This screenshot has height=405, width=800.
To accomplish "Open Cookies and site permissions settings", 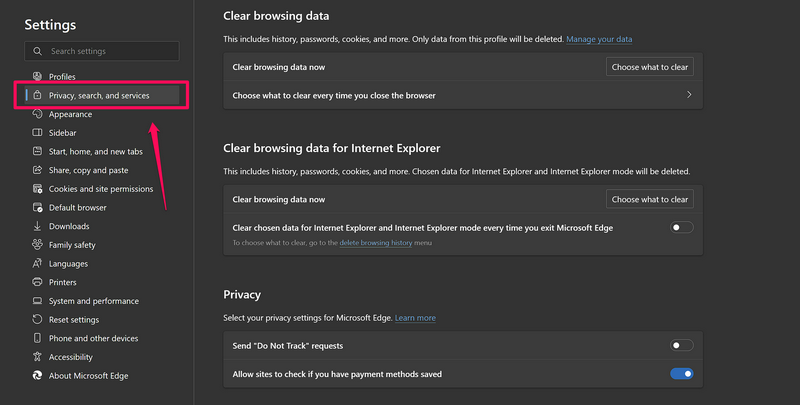I will coord(100,189).
